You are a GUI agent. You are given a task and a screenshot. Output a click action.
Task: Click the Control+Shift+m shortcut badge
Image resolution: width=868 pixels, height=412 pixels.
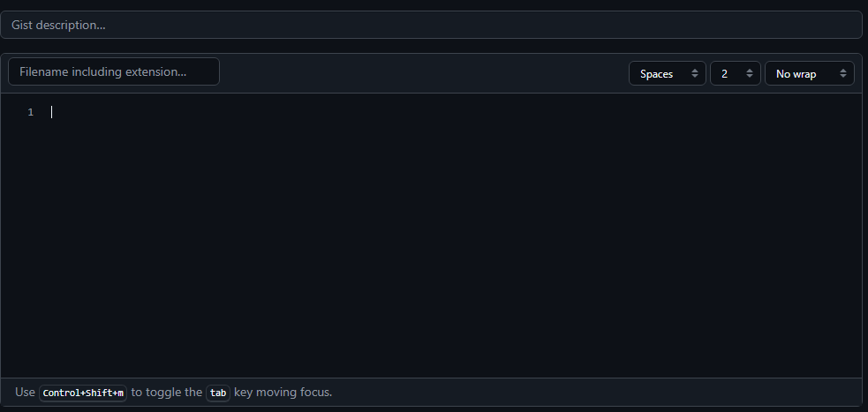[83, 393]
